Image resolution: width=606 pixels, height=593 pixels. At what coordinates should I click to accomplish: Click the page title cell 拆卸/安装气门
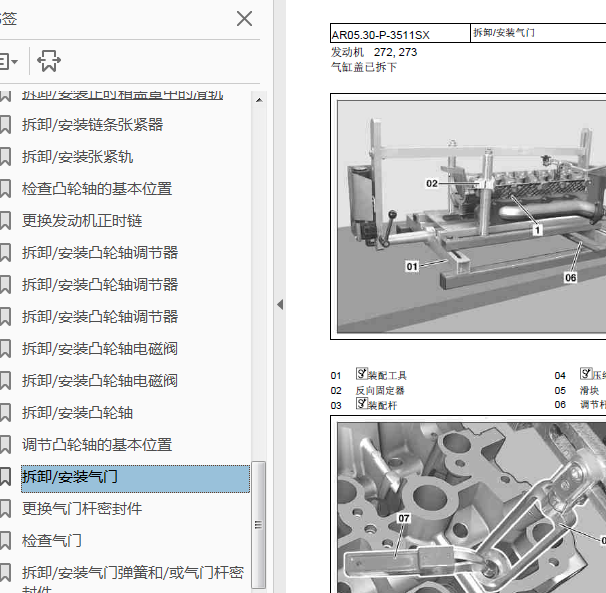pos(538,33)
